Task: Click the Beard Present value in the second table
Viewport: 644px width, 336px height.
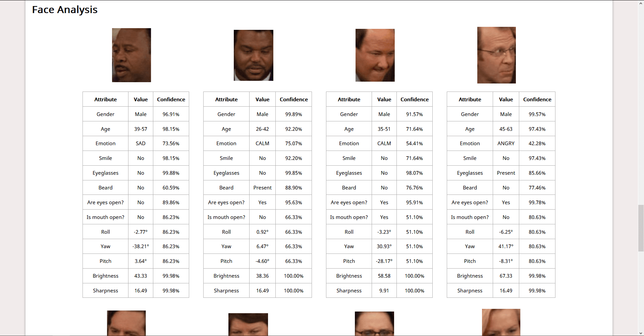Action: point(262,188)
